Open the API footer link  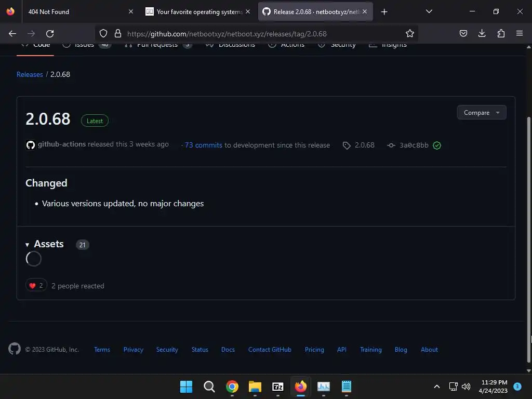tap(342, 350)
